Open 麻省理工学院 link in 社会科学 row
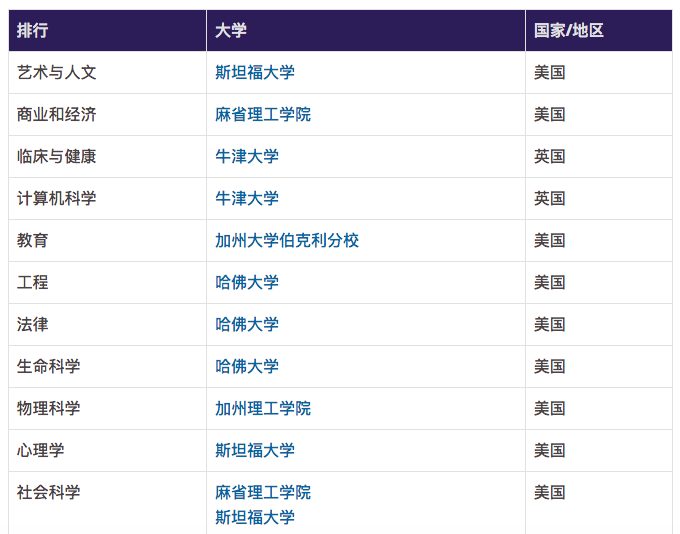Image resolution: width=680 pixels, height=534 pixels. pos(263,492)
